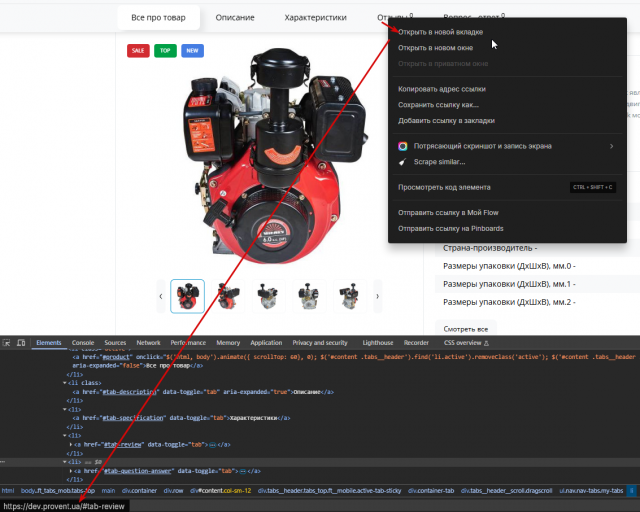The height and width of the screenshot is (512, 640).
Task: Select 'div.container' breadcrumb
Action: (139, 491)
